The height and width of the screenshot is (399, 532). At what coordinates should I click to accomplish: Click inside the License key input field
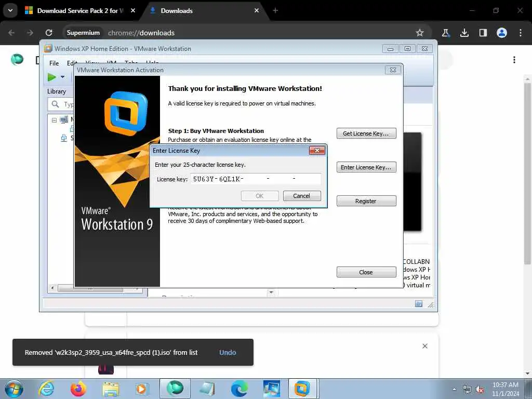[256, 179]
